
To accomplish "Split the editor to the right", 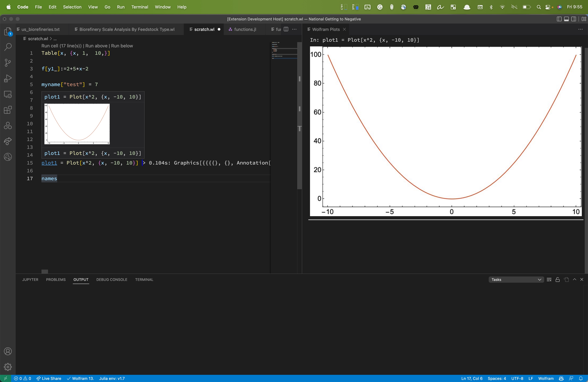I will [286, 29].
